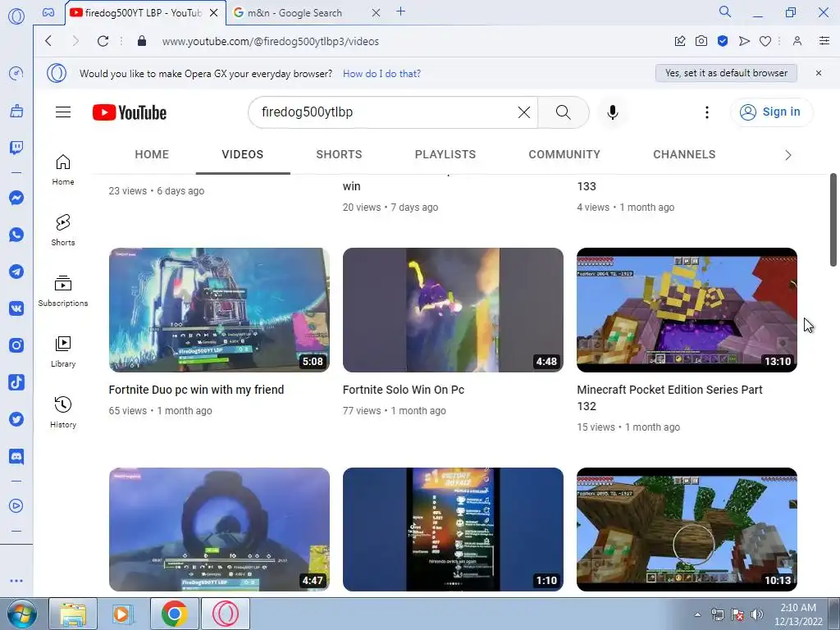This screenshot has width=840, height=630.
Task: Open How do I do that link
Action: [381, 74]
